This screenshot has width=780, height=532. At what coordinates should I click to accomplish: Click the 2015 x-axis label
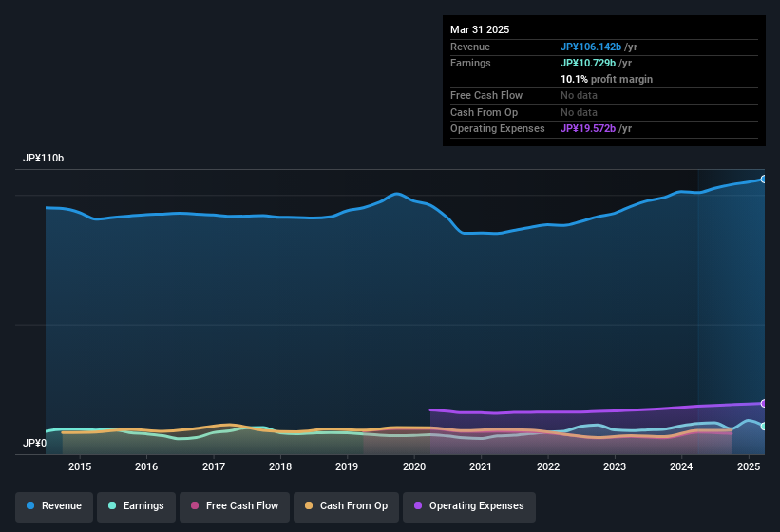pyautogui.click(x=80, y=466)
